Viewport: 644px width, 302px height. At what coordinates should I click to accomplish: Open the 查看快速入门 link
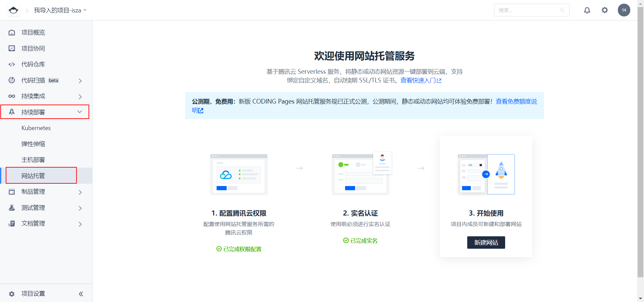[x=421, y=80]
